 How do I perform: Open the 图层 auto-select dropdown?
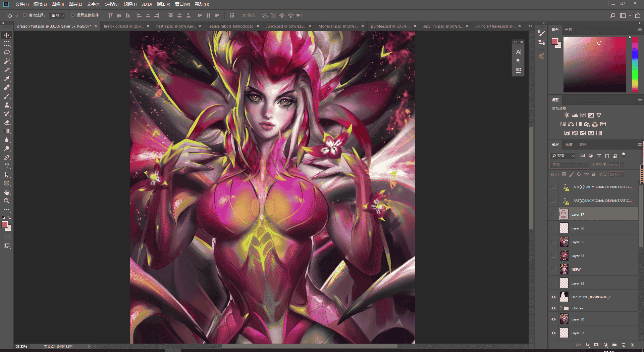(x=57, y=15)
